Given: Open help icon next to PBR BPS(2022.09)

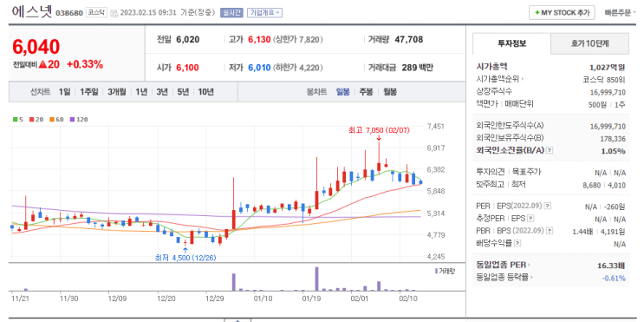Looking at the screenshot, I should tap(550, 231).
